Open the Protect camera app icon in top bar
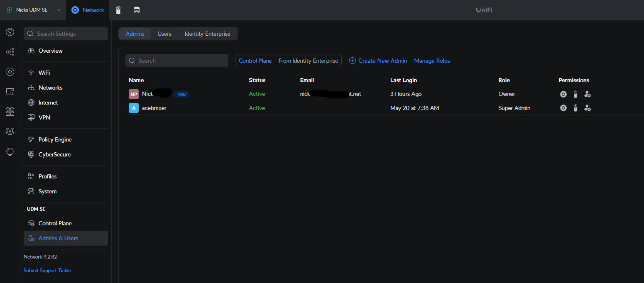The width and height of the screenshot is (644, 283). pos(118,10)
